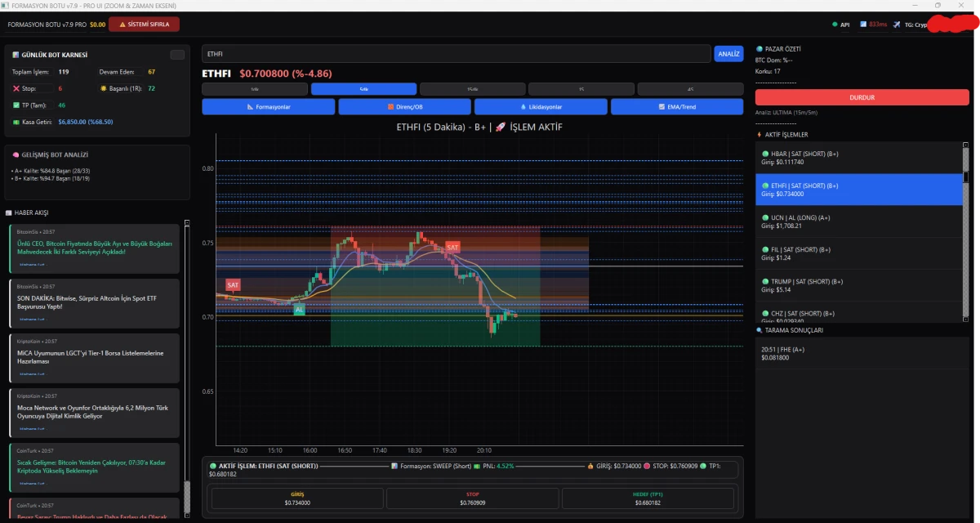This screenshot has width=980, height=523.
Task: Select the HBAR SAT (SHORT) active trade
Action: coord(859,158)
